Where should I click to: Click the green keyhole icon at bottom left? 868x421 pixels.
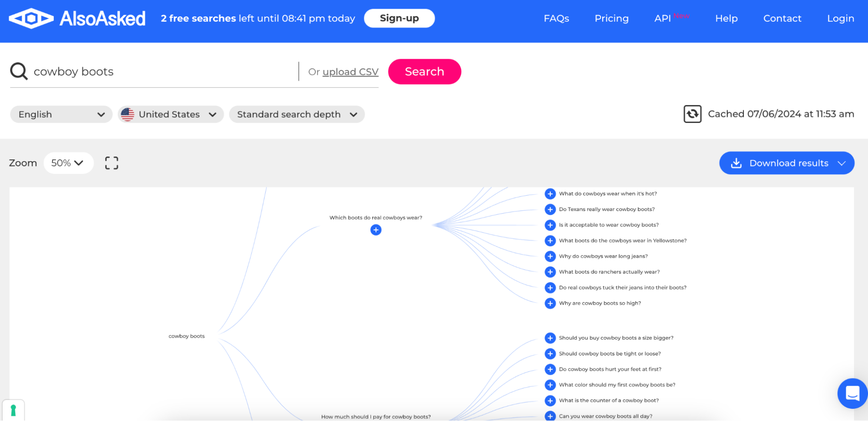point(13,410)
